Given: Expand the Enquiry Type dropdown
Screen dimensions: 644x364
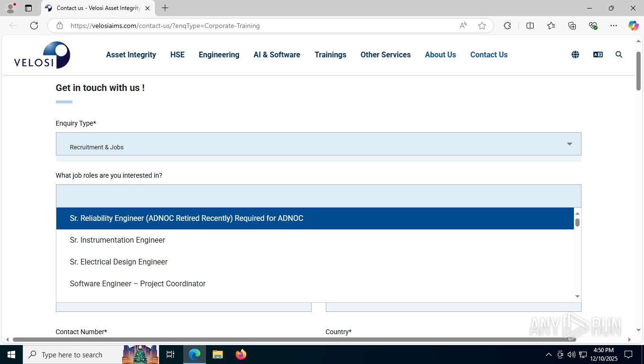Looking at the screenshot, I should [318, 144].
